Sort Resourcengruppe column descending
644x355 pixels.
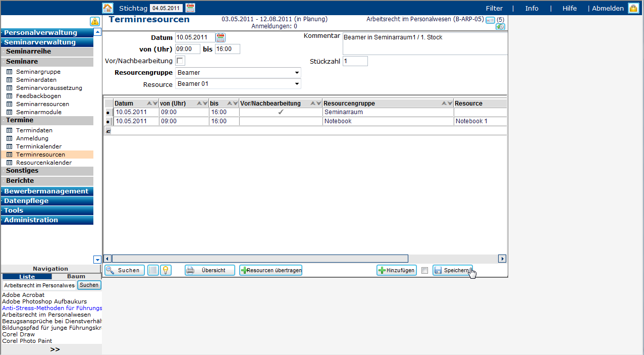coord(450,104)
